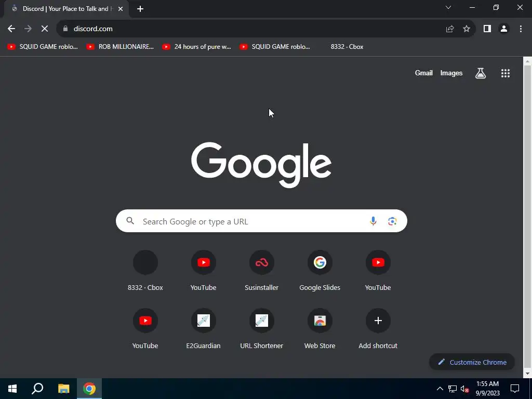This screenshot has width=532, height=399.
Task: Open the Google Slides shortcut
Action: coord(320,271)
